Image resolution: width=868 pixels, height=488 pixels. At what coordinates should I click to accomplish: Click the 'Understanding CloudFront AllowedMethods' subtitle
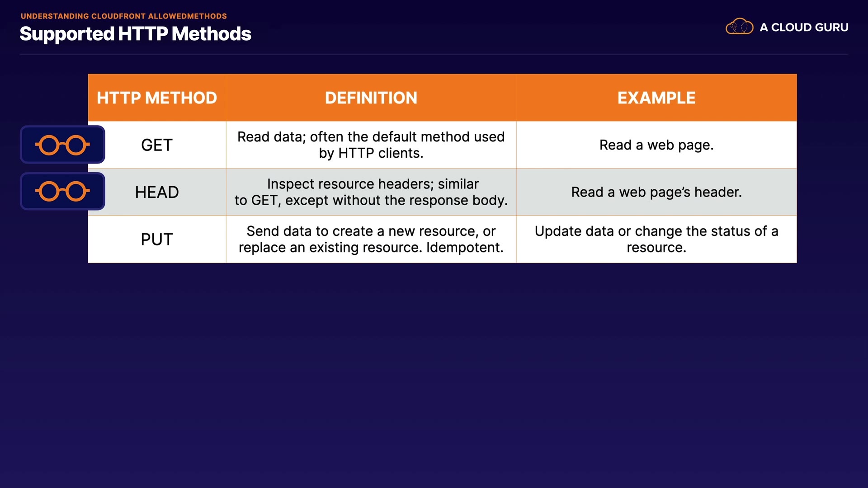[x=123, y=16]
